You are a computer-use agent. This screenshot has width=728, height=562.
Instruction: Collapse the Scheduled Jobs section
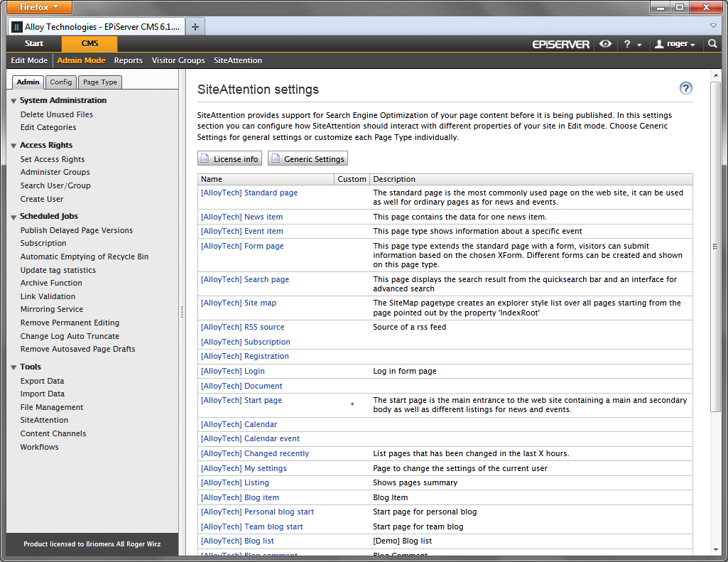14,217
